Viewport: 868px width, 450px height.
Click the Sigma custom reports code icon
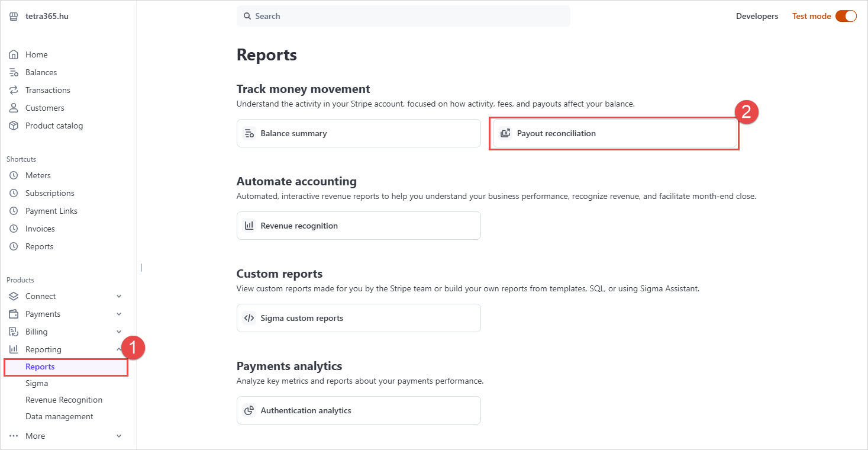(249, 318)
